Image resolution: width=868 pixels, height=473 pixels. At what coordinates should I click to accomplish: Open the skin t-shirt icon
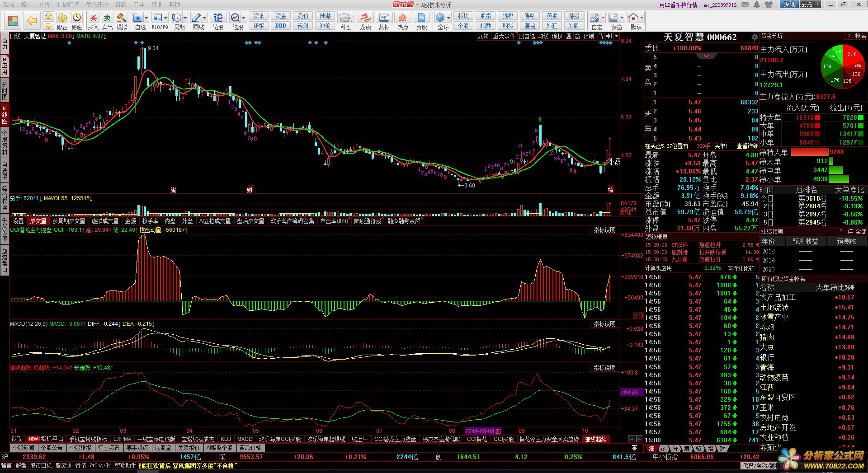tap(769, 5)
